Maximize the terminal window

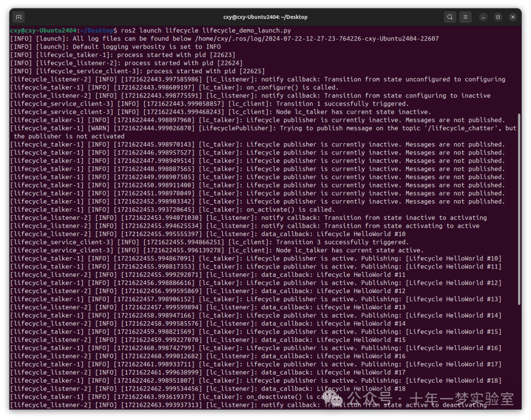coord(498,17)
